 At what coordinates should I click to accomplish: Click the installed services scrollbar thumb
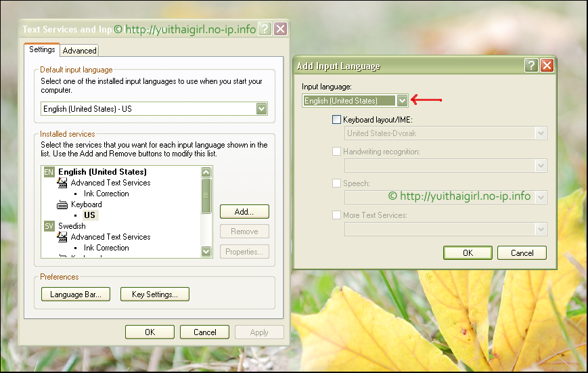(x=206, y=196)
